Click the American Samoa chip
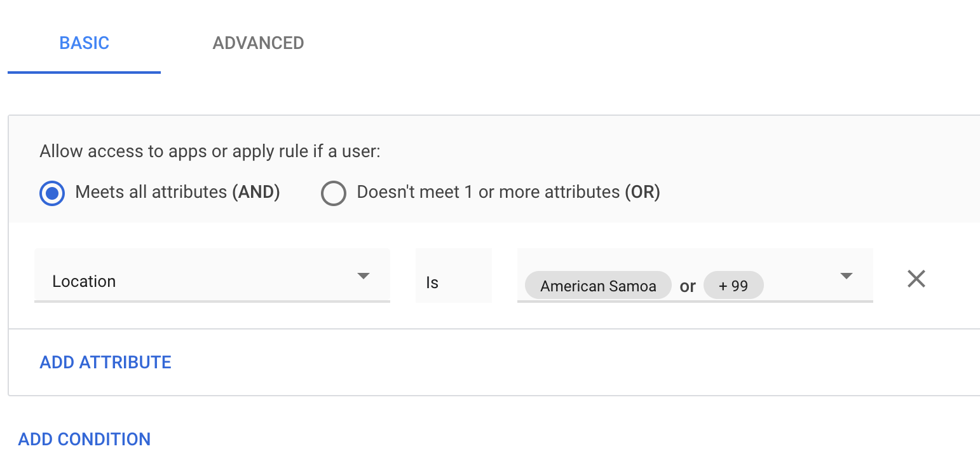The height and width of the screenshot is (472, 980). coord(598,286)
